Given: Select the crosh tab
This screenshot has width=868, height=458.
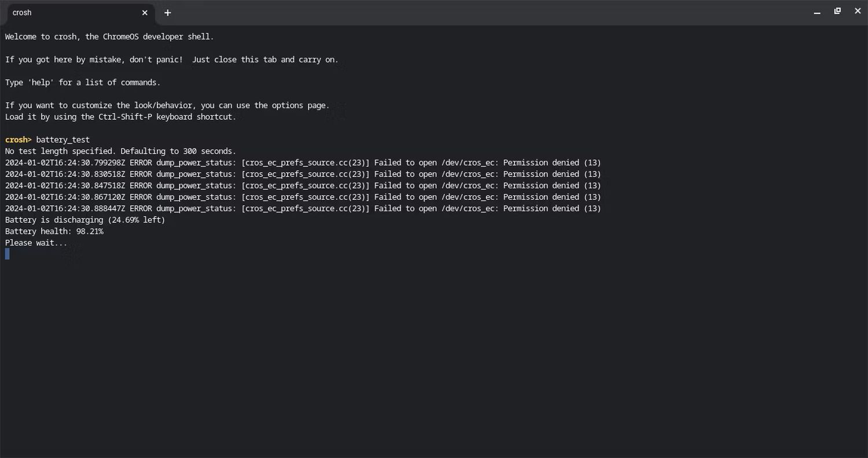Looking at the screenshot, I should coord(69,13).
